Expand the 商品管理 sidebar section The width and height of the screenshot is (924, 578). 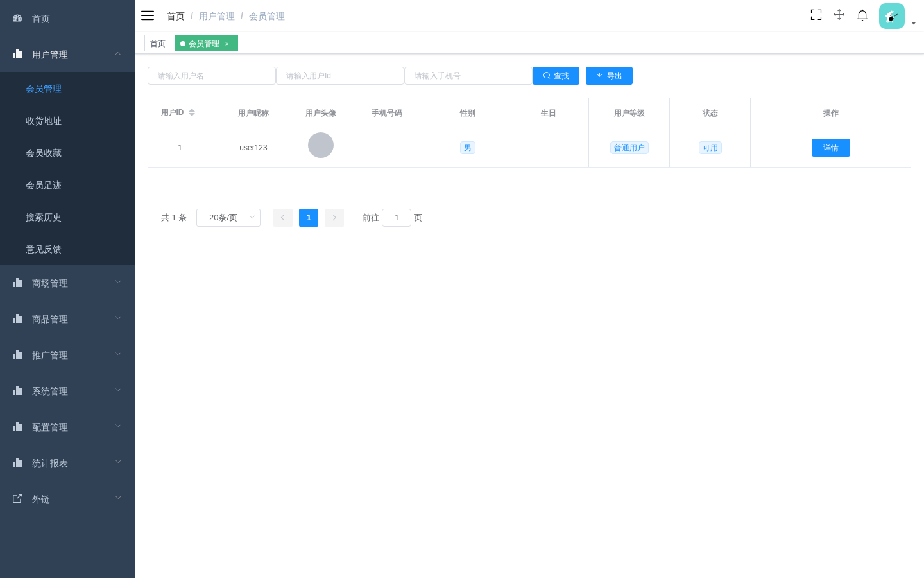coord(67,319)
